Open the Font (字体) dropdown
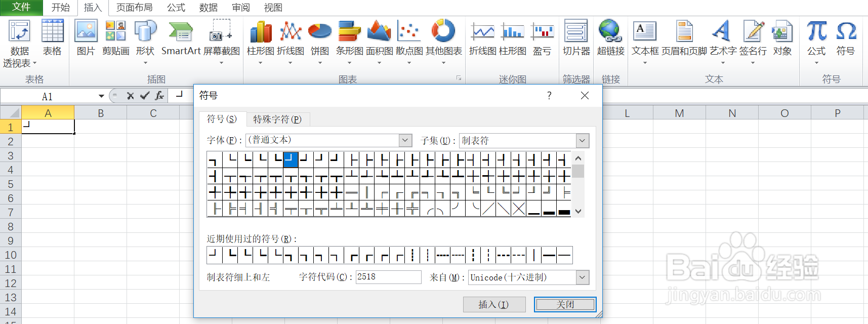Image resolution: width=868 pixels, height=324 pixels. tap(405, 140)
